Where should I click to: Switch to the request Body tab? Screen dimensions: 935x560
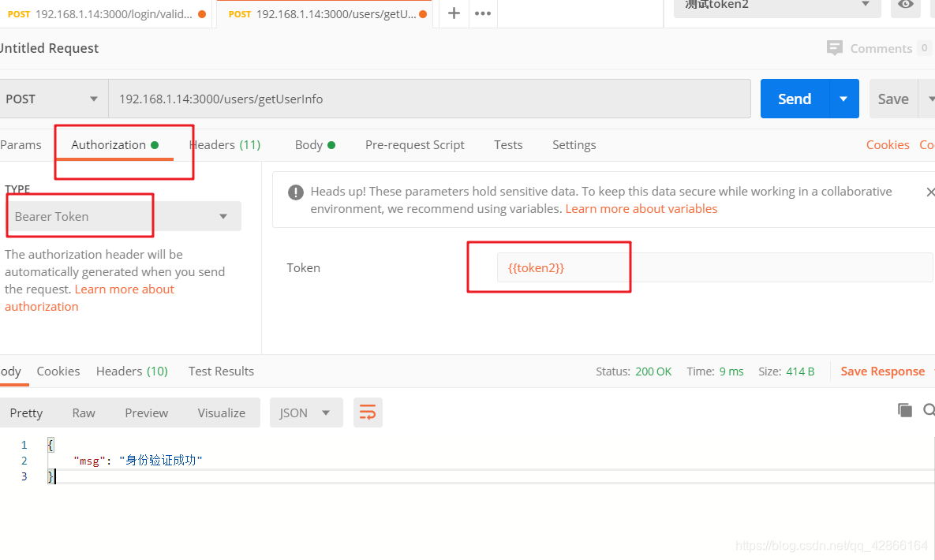tap(315, 145)
